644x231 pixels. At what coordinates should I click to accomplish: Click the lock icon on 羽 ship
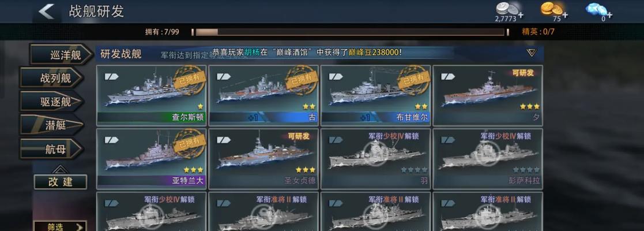click(x=376, y=153)
